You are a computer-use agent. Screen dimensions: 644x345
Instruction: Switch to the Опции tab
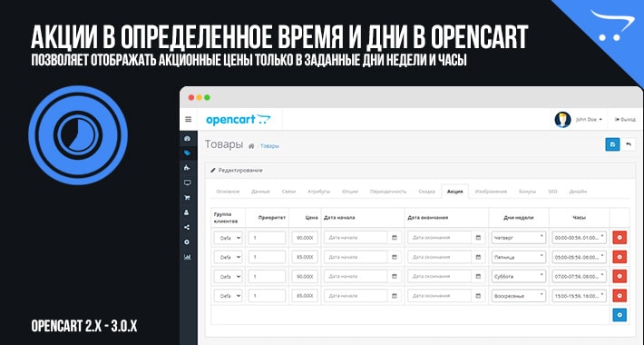click(350, 192)
